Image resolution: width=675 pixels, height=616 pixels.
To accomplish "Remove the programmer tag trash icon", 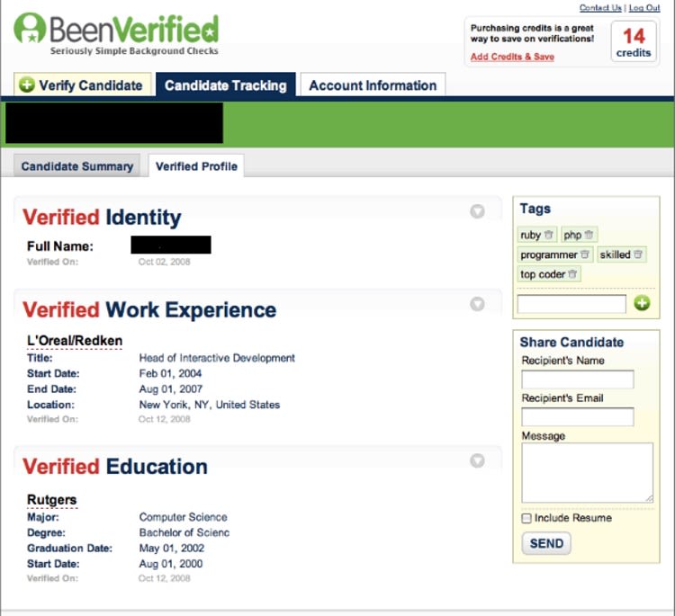I will (585, 254).
